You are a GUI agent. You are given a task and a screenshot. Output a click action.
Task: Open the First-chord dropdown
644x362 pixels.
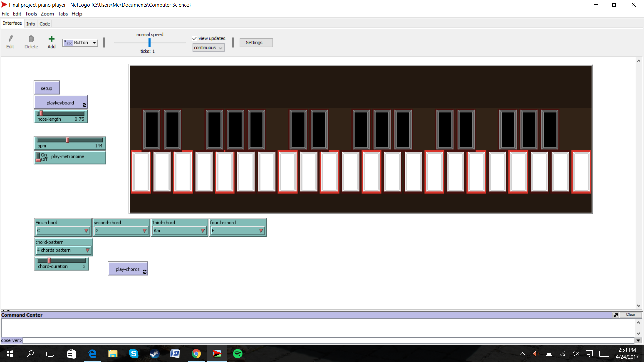click(x=63, y=231)
